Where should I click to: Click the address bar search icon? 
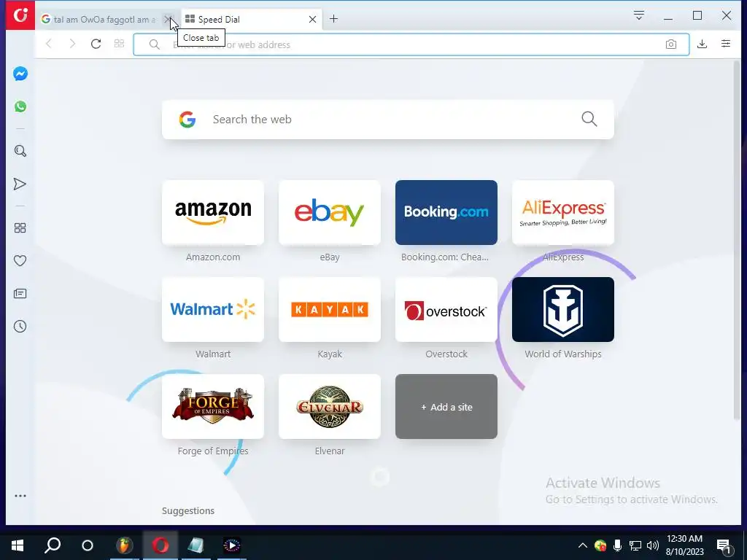pyautogui.click(x=154, y=44)
